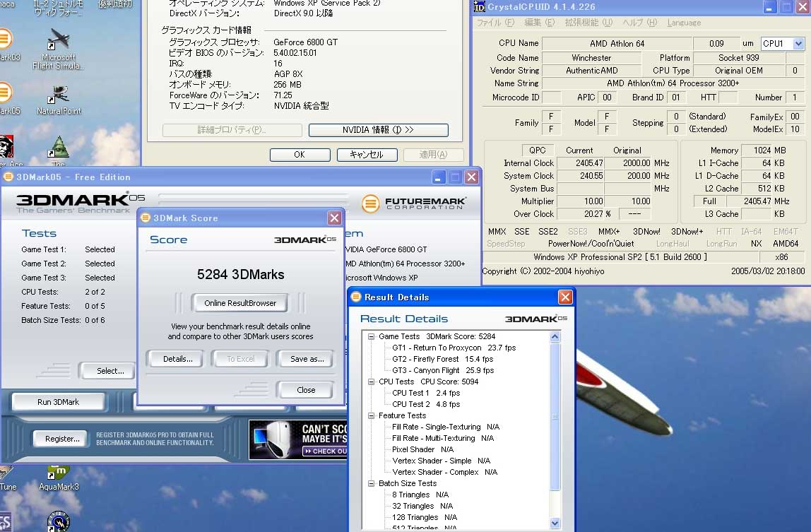This screenshot has height=532, width=811.
Task: Click the キャンセル button
Action: point(367,155)
